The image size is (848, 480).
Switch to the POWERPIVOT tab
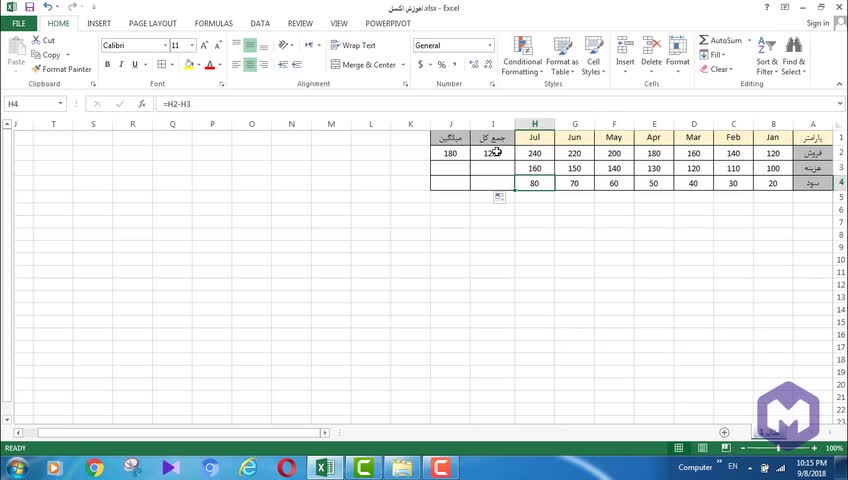pyautogui.click(x=388, y=23)
